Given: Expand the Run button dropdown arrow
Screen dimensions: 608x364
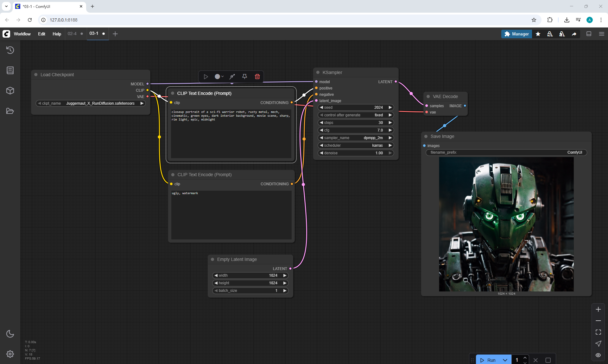Looking at the screenshot, I should [505, 360].
